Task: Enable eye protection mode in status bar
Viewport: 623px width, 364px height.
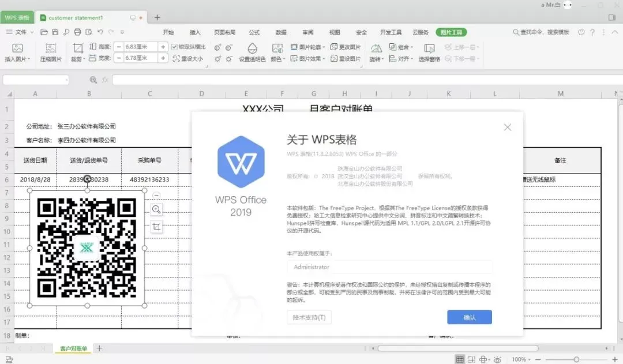Action: click(x=497, y=359)
